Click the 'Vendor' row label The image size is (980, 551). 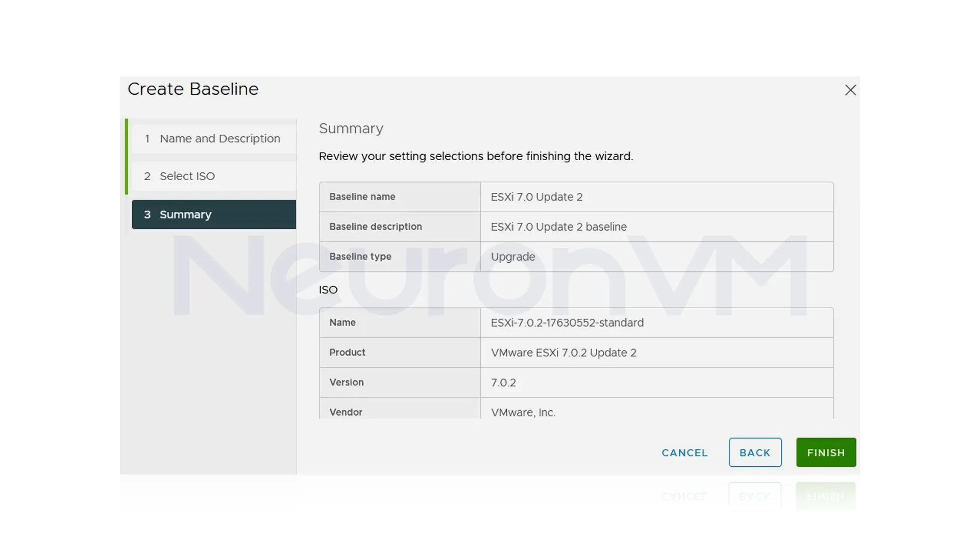pos(346,412)
